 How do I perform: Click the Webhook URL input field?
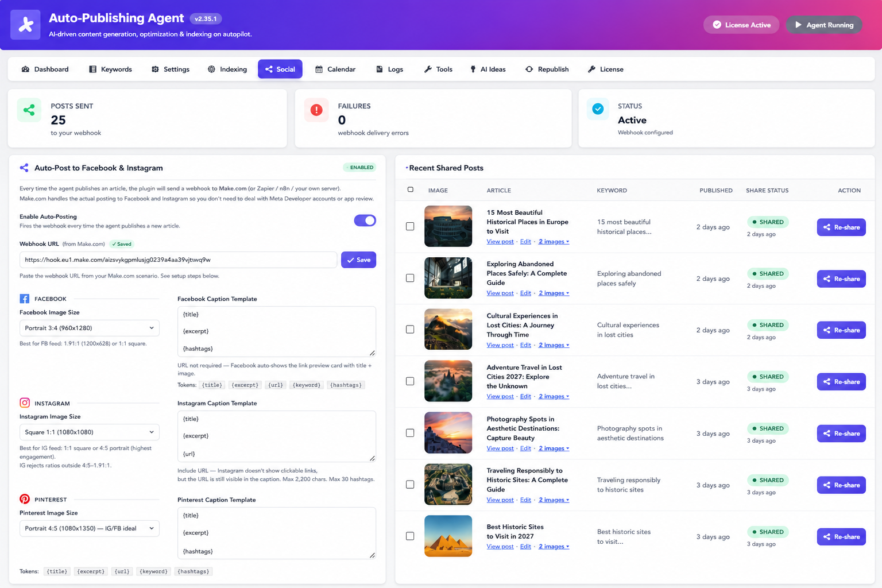178,260
